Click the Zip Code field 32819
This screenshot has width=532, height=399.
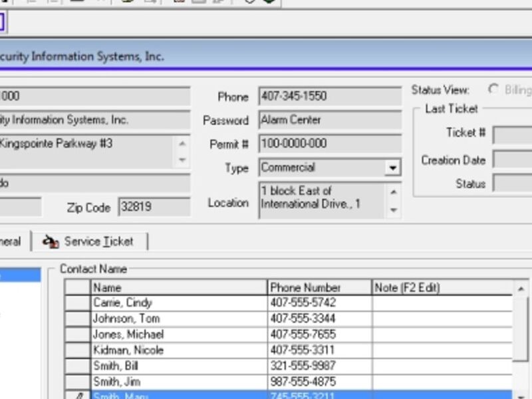[154, 207]
